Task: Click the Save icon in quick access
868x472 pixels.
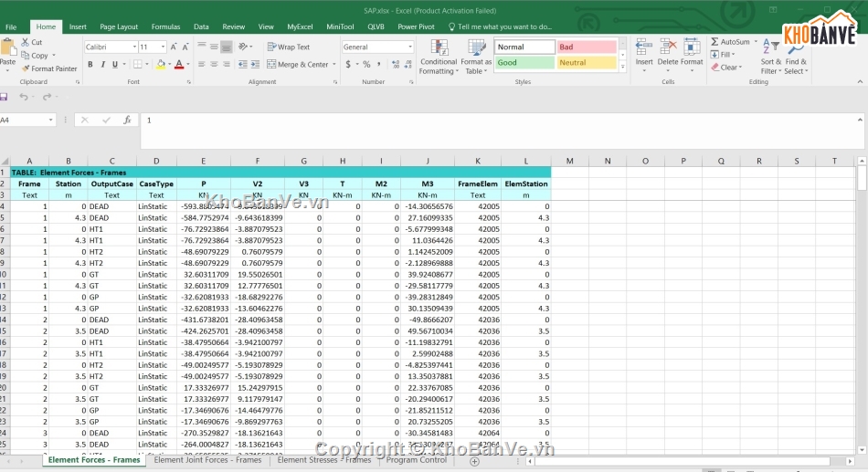Action: pos(4,97)
